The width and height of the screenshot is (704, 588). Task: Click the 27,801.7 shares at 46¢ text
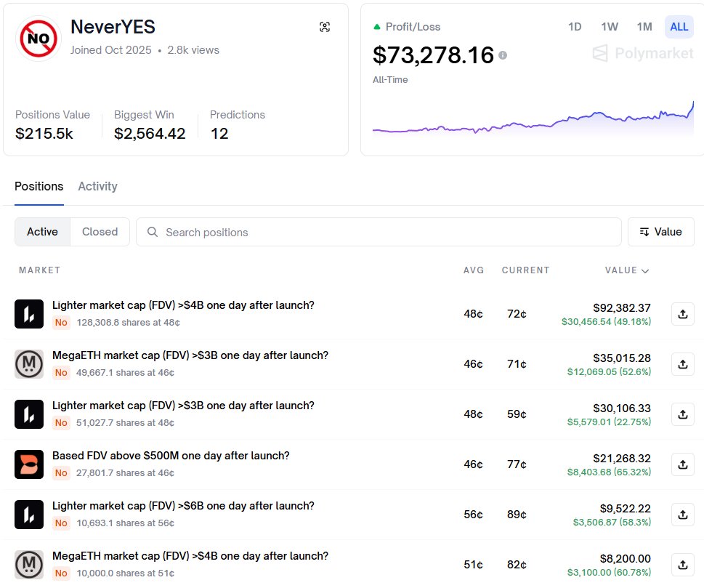coord(125,473)
